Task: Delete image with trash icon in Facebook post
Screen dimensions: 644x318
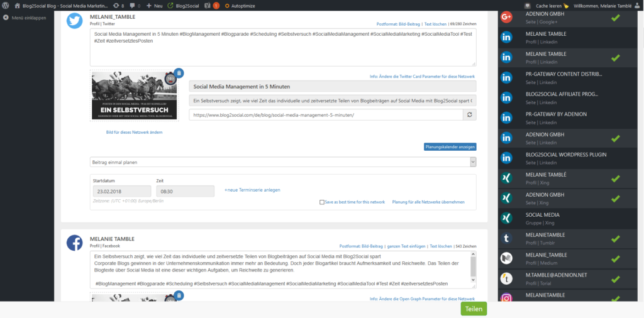Action: click(x=179, y=295)
